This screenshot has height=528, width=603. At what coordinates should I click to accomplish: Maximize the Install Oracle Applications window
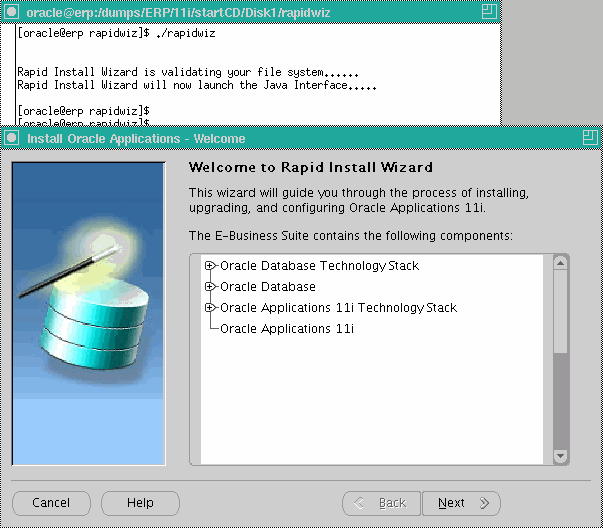590,138
